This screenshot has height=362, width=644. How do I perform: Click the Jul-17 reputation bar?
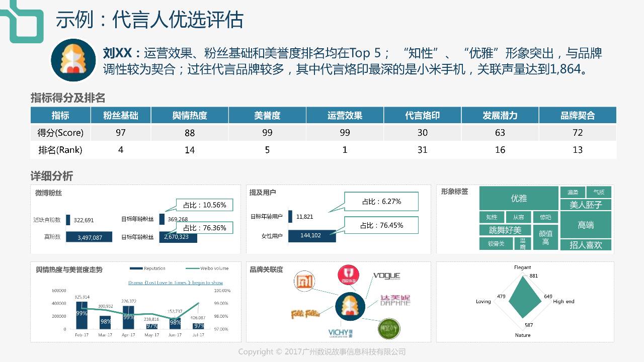[x=198, y=325]
